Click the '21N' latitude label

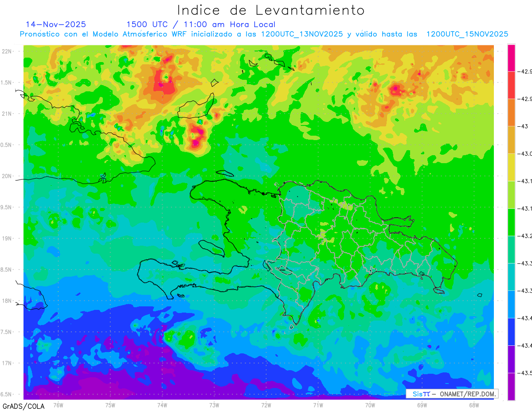pyautogui.click(x=7, y=114)
